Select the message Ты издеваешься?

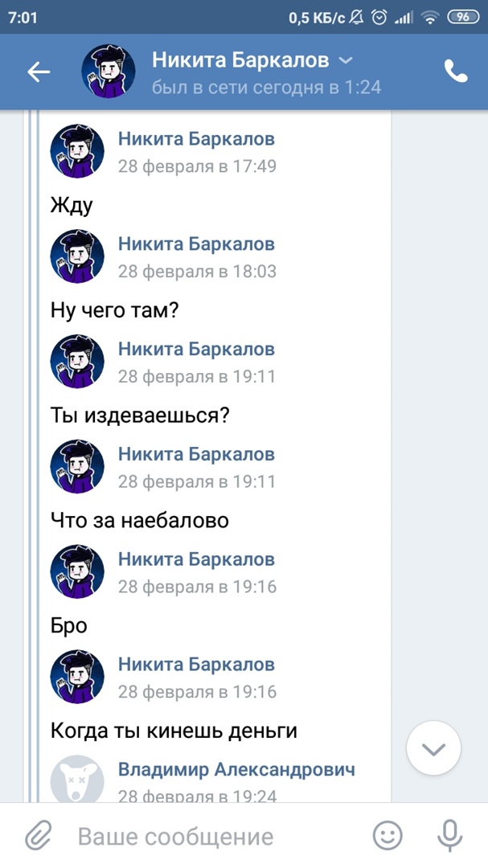pyautogui.click(x=140, y=416)
